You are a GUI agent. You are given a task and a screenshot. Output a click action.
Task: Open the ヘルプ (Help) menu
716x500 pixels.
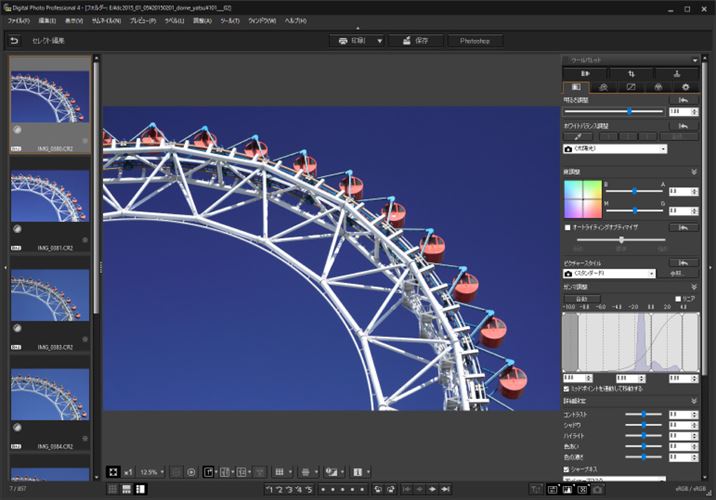[x=296, y=21]
